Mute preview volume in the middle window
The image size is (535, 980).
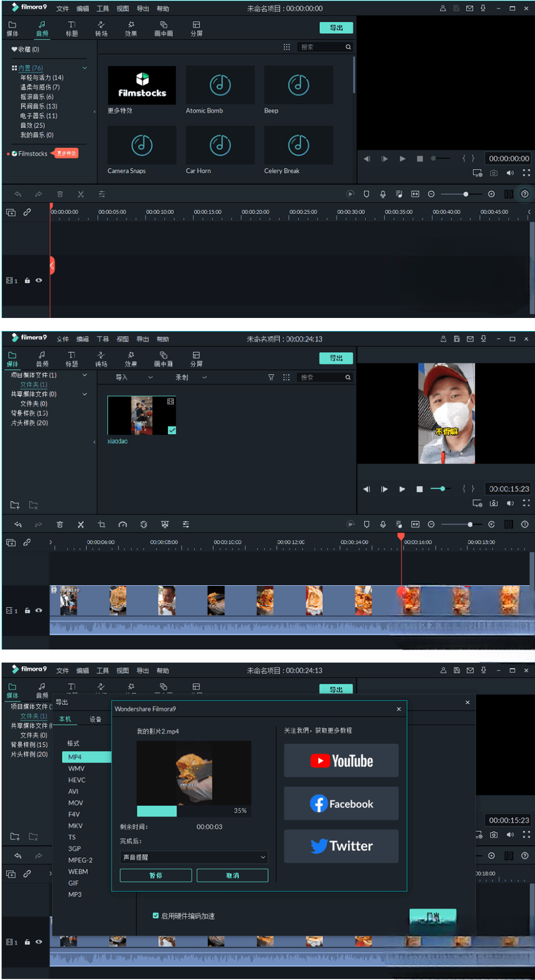(x=510, y=503)
